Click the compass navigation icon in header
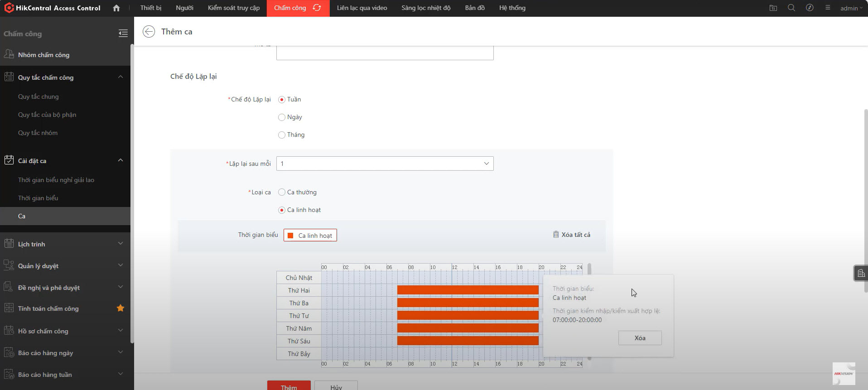Image resolution: width=868 pixels, height=390 pixels. 810,8
